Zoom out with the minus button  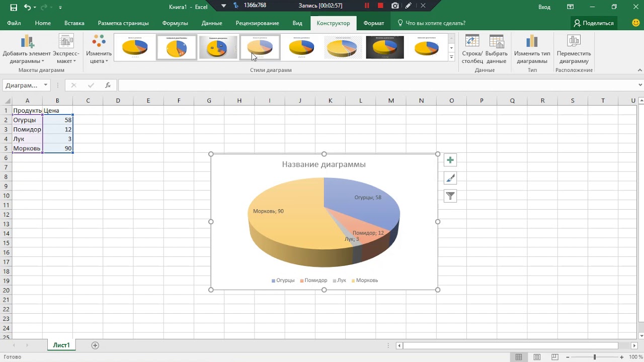point(568,357)
